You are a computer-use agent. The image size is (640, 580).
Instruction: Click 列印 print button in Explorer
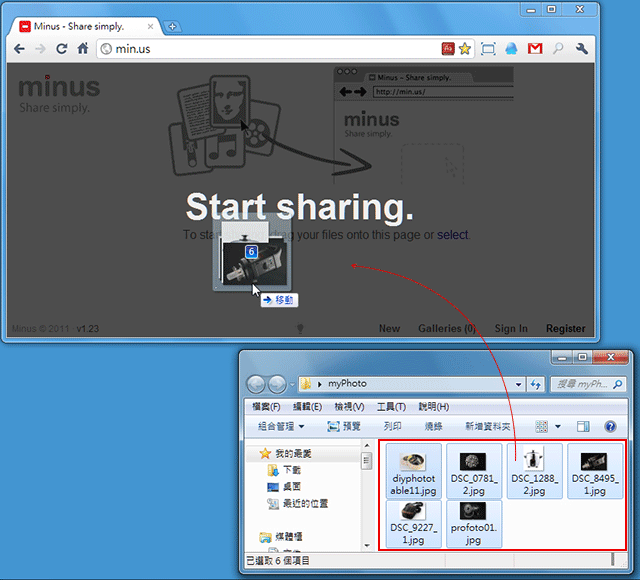pos(392,427)
